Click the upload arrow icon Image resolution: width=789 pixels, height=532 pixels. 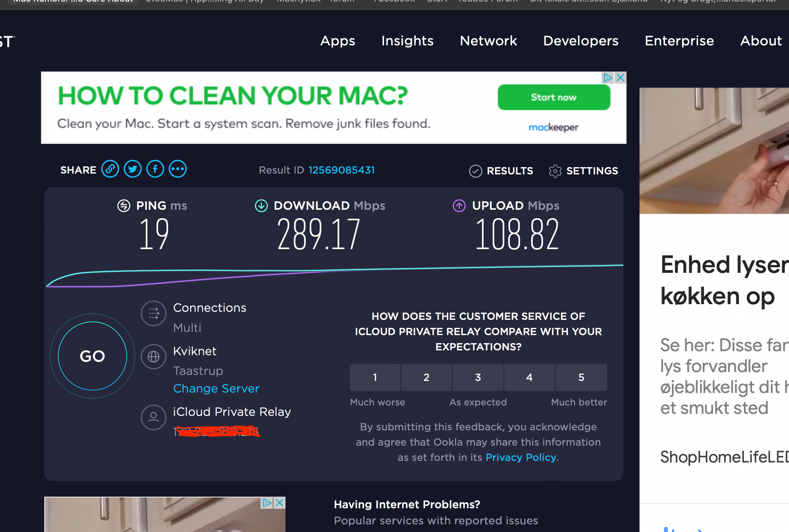pyautogui.click(x=459, y=206)
